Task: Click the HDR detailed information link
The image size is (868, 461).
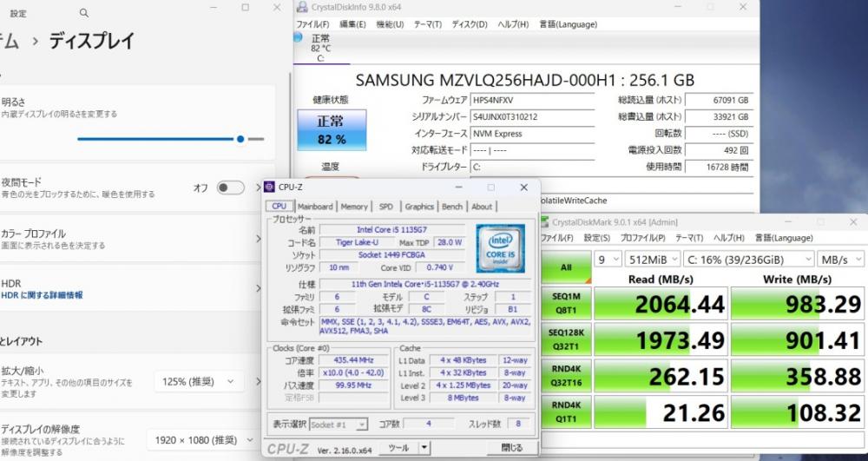Action: [42, 295]
